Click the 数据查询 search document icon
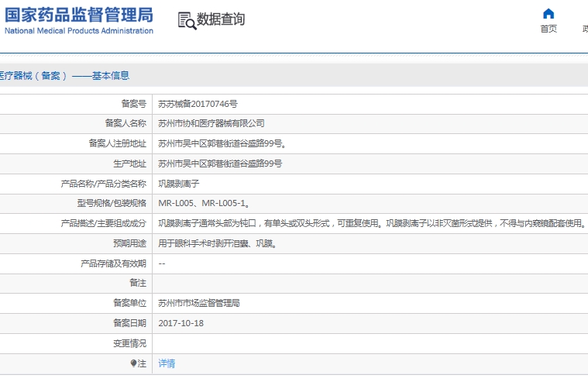The width and height of the screenshot is (588, 382). point(187,20)
